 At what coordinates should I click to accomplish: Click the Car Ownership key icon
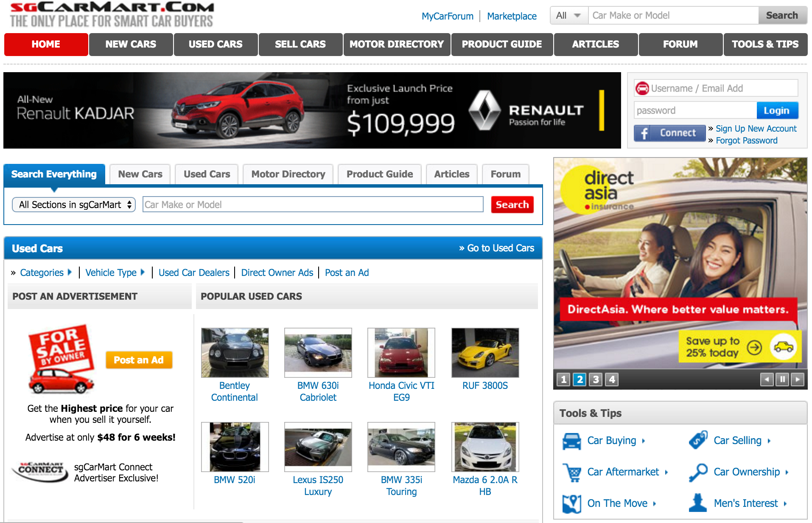pos(698,472)
